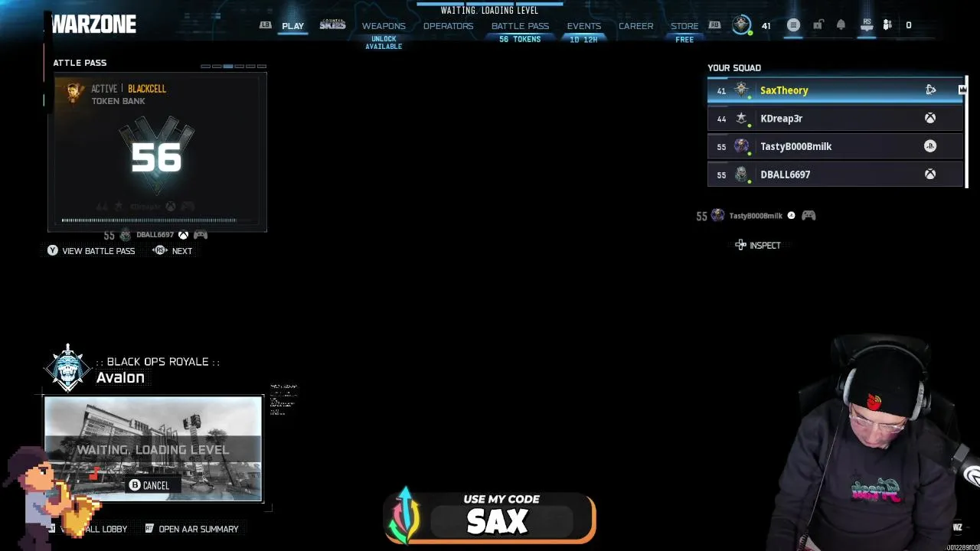Click TastyB000Bmilk's PlayStation icon in squad list

point(930,146)
